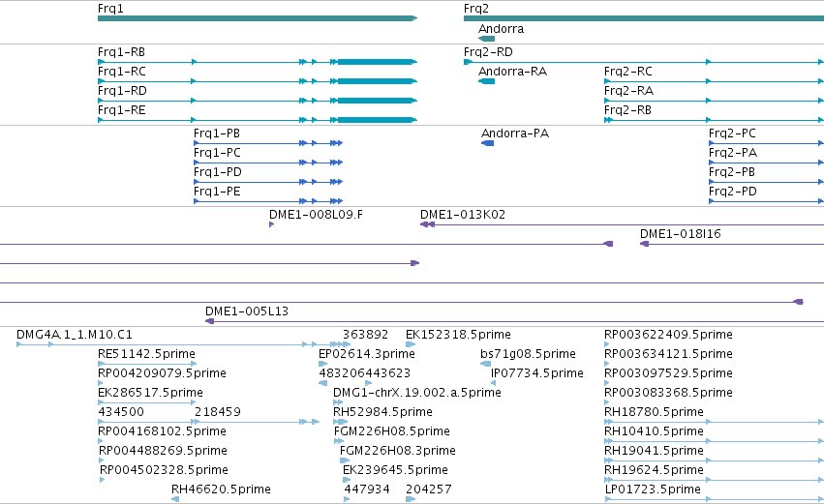This screenshot has width=824, height=504.
Task: Click the DME1-008L09.F clone label
Action: pyautogui.click(x=316, y=215)
